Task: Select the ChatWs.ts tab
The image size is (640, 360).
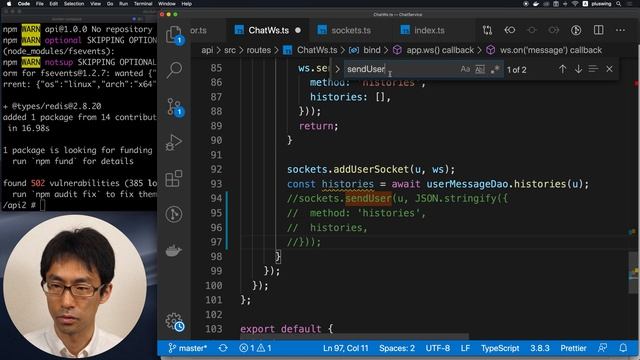Action: point(268,30)
